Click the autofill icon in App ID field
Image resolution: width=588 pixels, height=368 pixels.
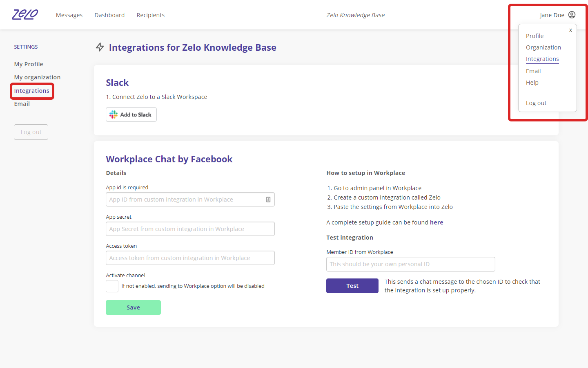coord(268,200)
